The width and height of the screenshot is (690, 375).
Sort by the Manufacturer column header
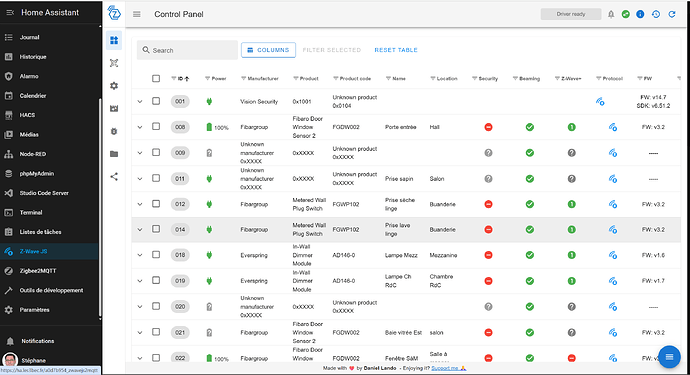263,79
